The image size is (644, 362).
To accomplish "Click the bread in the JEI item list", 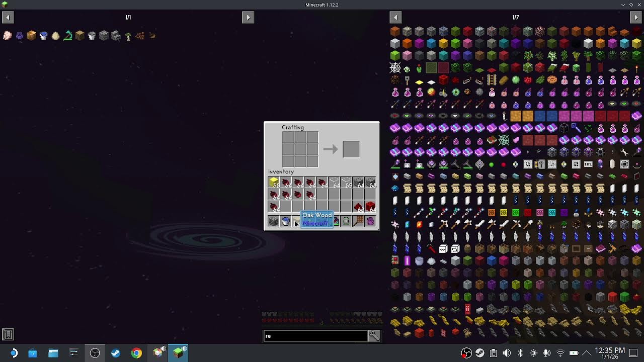I will coord(504,80).
